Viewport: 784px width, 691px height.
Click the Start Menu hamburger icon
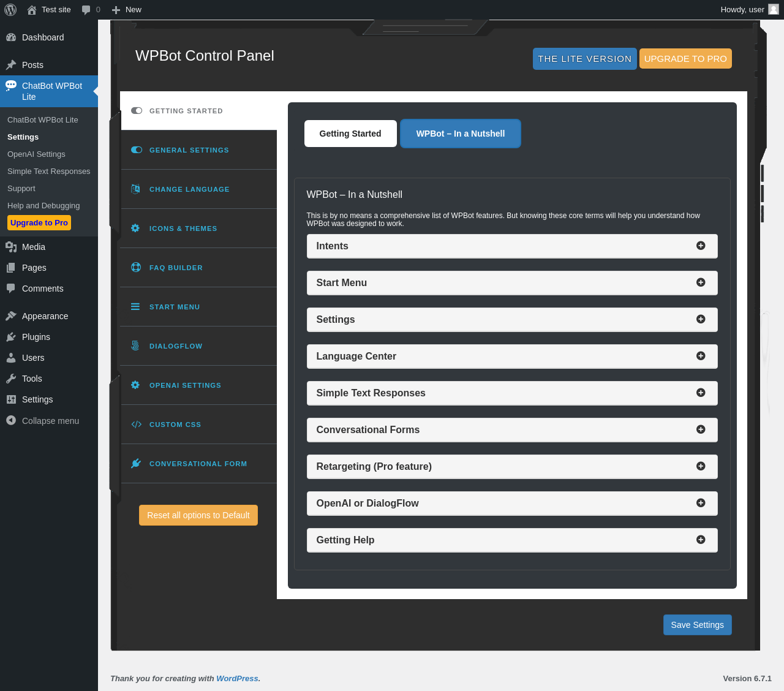pyautogui.click(x=135, y=306)
